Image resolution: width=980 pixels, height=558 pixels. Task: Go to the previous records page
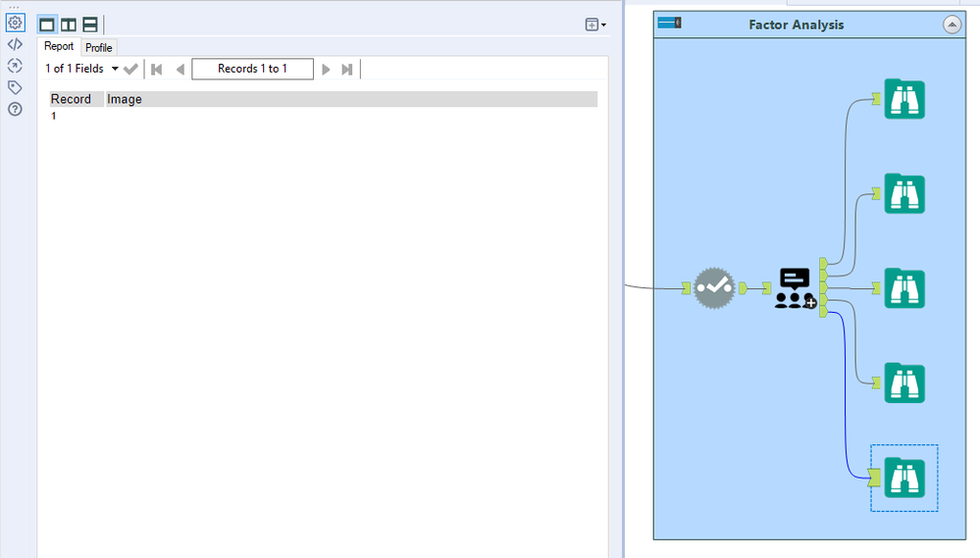(x=180, y=70)
